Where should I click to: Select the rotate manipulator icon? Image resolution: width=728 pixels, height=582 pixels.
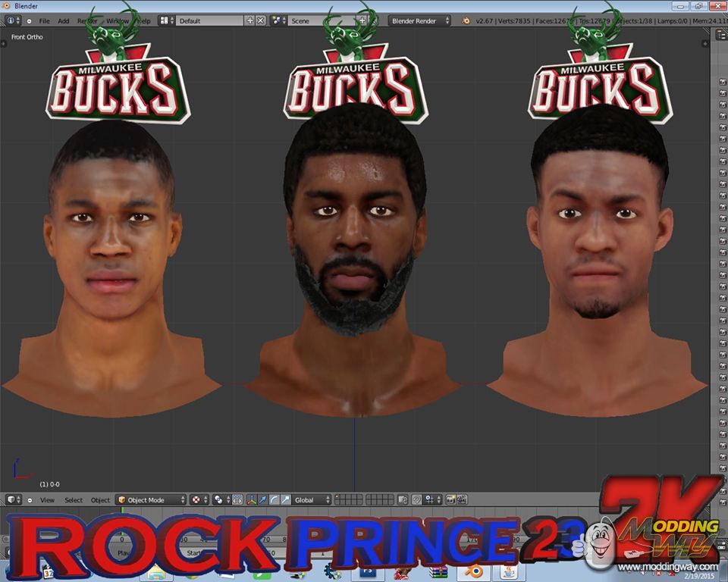(x=274, y=500)
